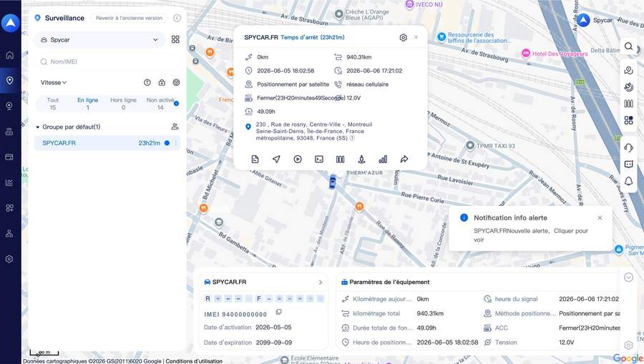Open the geofence icon in popup toolbar

[x=341, y=159]
